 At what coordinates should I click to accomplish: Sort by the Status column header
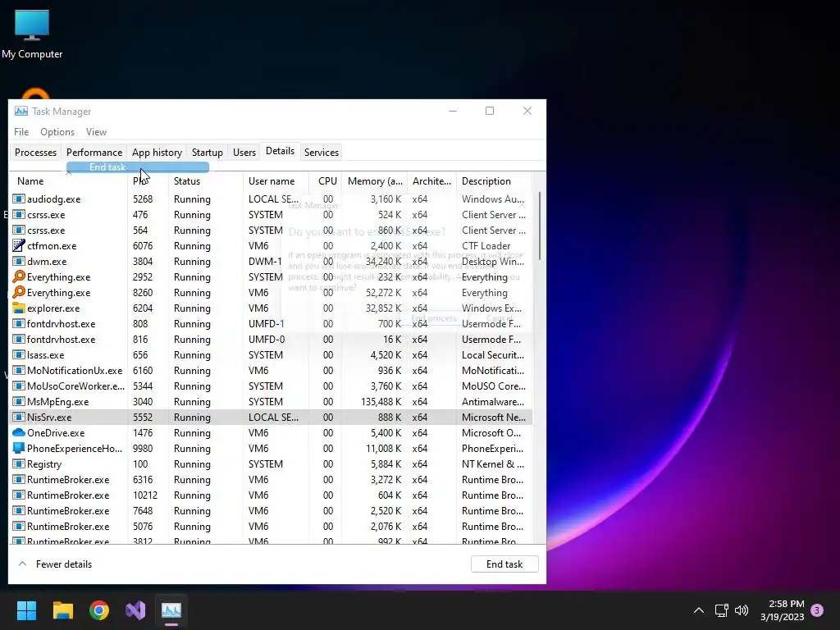[206, 181]
